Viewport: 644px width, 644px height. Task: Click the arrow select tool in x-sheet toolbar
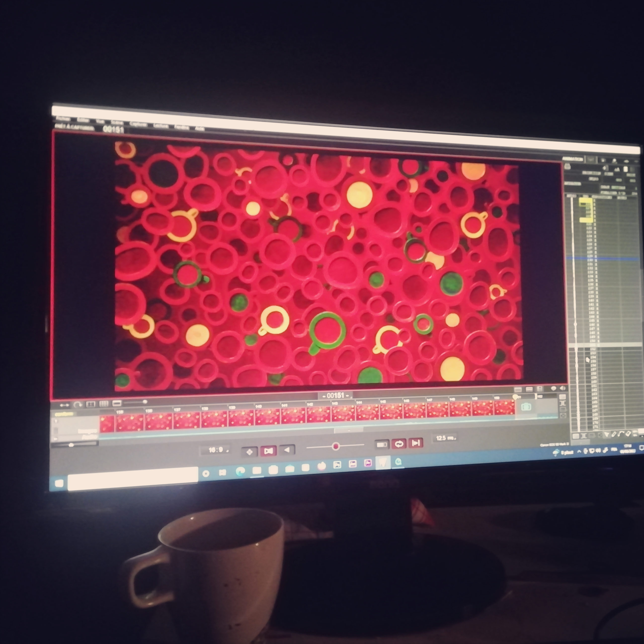(x=607, y=434)
